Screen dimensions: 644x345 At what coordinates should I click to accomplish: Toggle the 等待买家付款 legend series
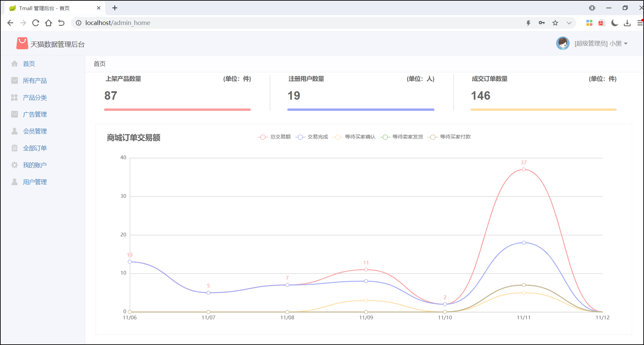click(x=449, y=137)
